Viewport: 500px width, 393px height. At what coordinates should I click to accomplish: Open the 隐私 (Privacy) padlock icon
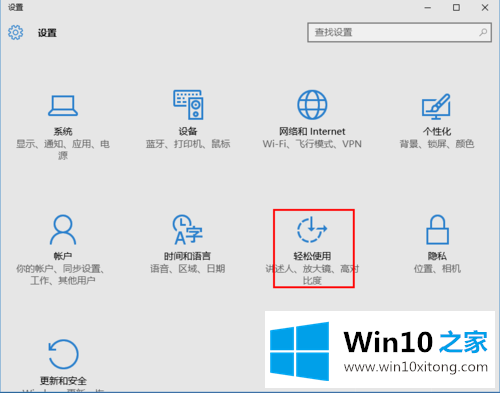(437, 230)
